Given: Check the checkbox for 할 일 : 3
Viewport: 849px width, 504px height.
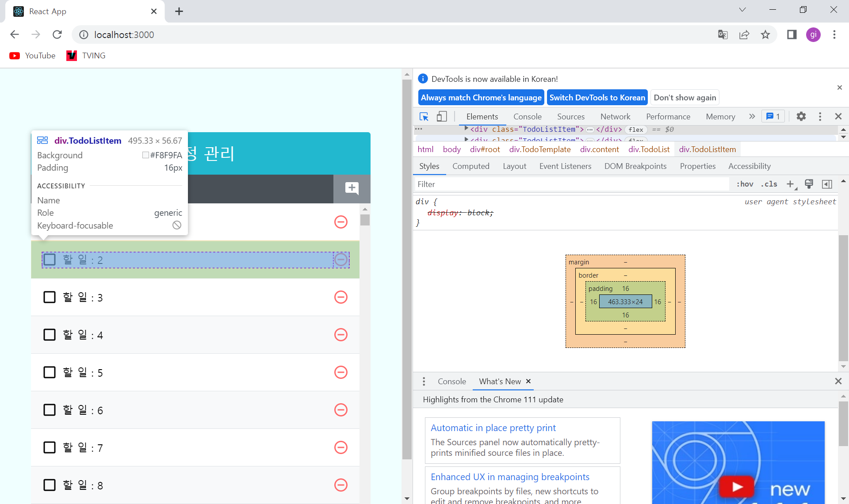Looking at the screenshot, I should tap(50, 297).
